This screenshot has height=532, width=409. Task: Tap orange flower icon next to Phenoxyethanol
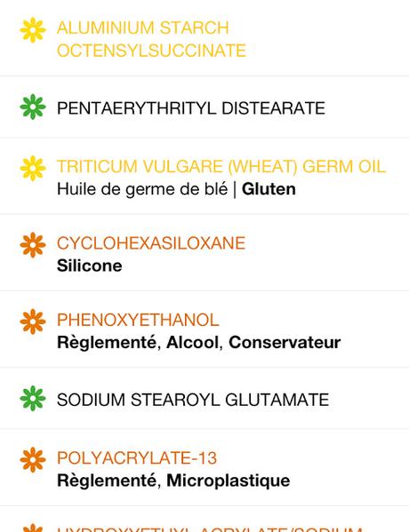click(x=33, y=322)
